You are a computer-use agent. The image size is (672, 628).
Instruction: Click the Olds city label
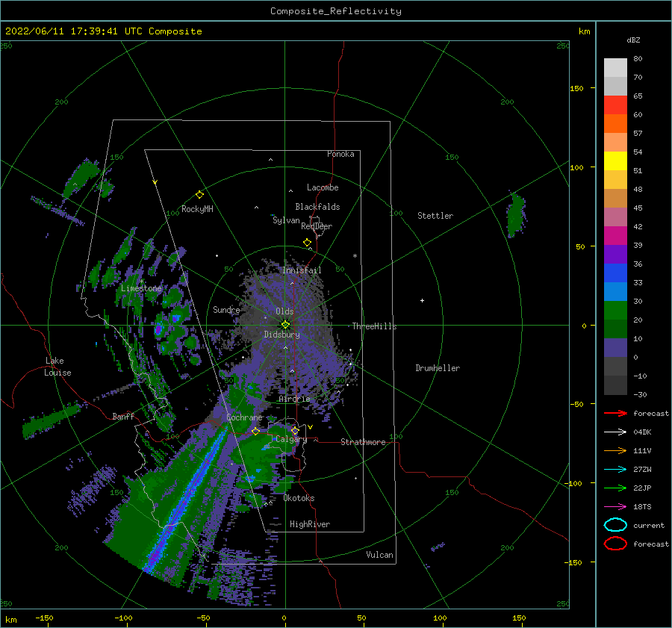coord(284,311)
